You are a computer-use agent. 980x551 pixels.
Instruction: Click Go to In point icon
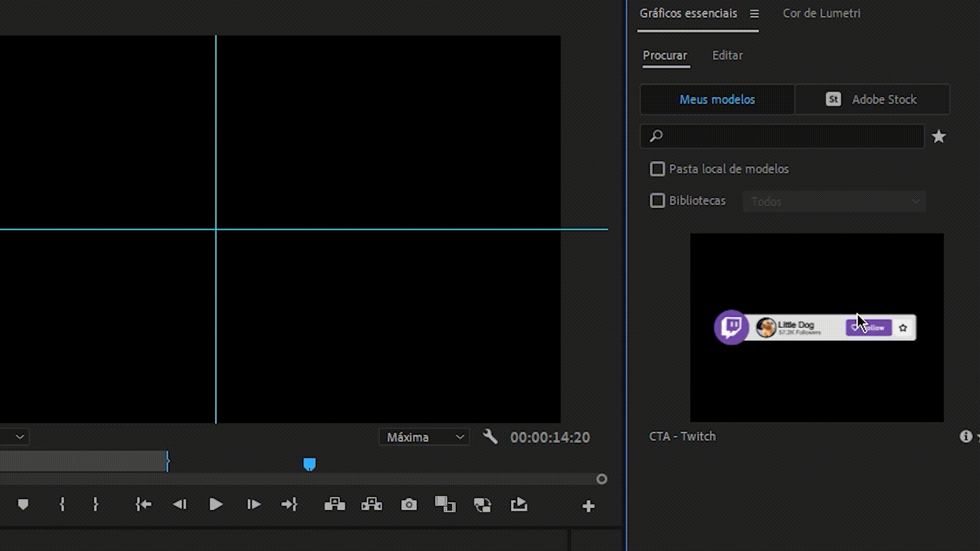click(x=143, y=505)
